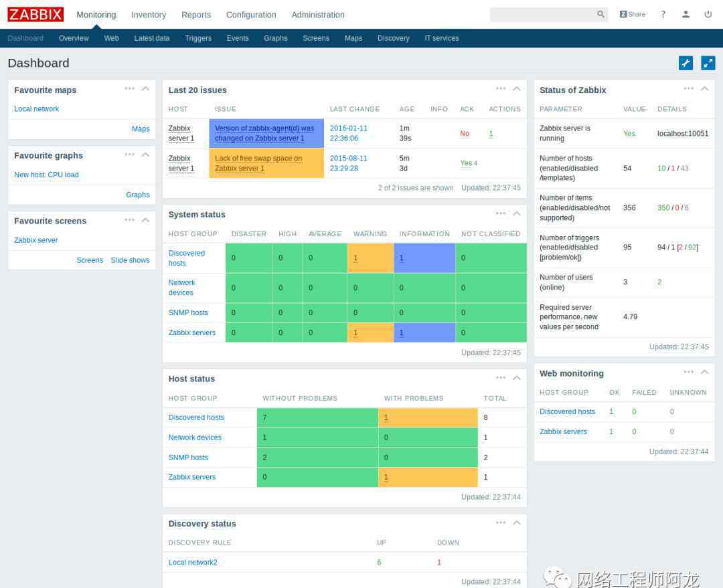Open the Administration menu

click(x=318, y=15)
